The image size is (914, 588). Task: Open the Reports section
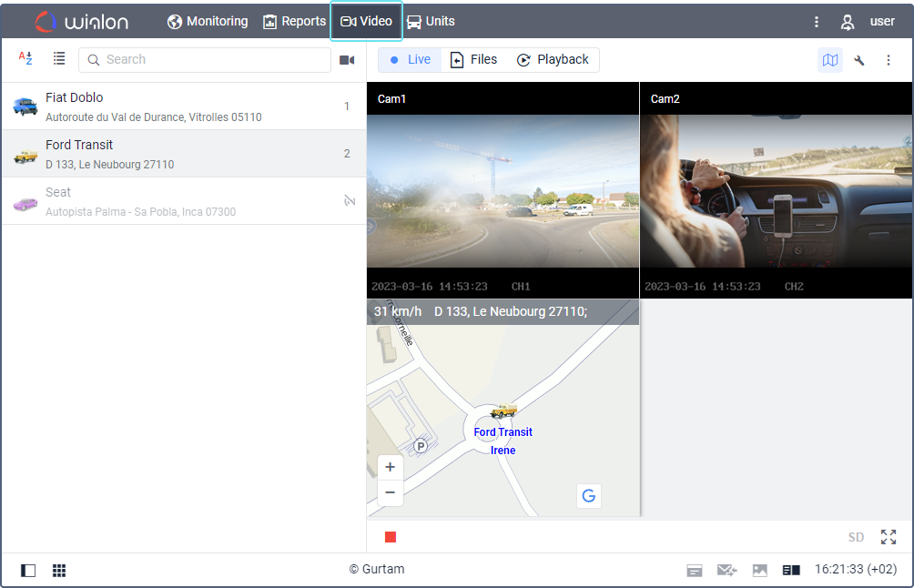pyautogui.click(x=294, y=21)
